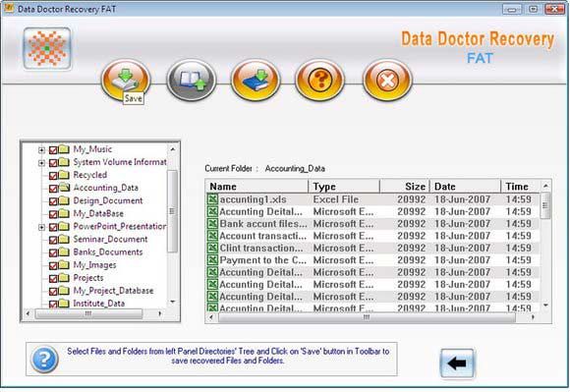Click the orange X exit toolbar button
Image resolution: width=570 pixels, height=392 pixels.
[x=387, y=80]
